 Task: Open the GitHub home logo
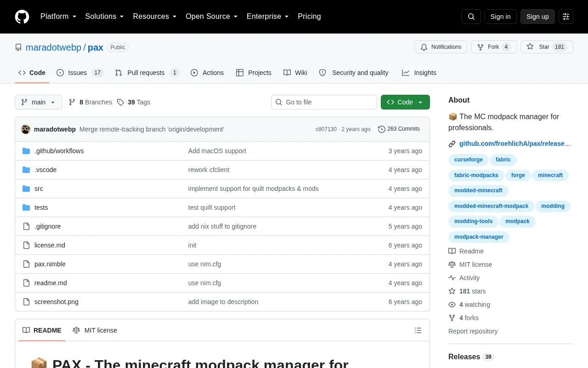click(x=22, y=17)
